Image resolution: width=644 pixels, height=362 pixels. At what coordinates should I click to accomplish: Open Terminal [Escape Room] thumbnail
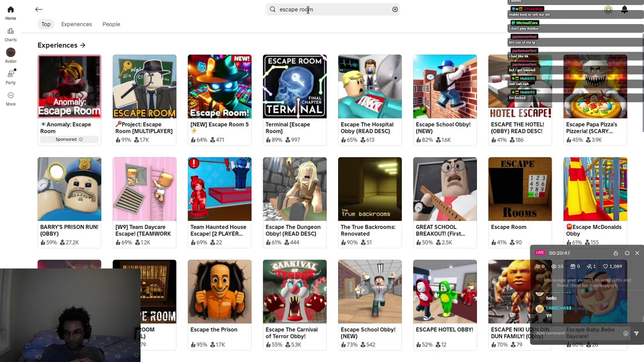click(295, 86)
